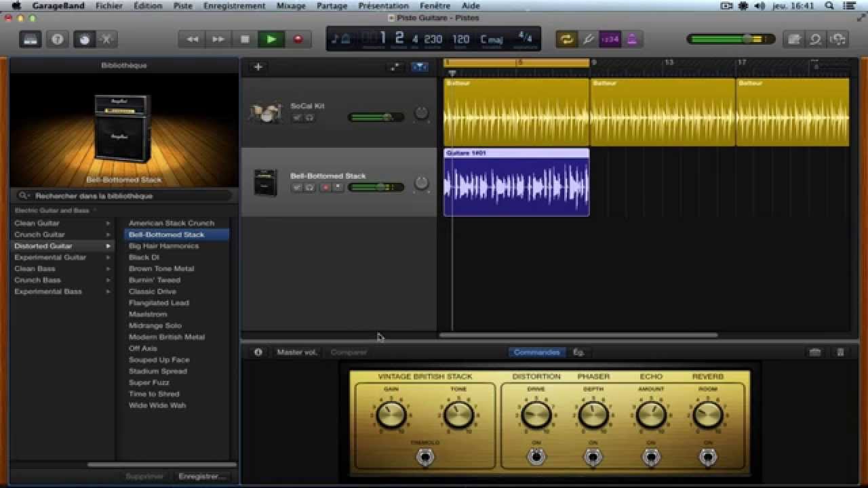Image resolution: width=868 pixels, height=488 pixels.
Task: Open the Tuner button
Action: click(x=588, y=39)
